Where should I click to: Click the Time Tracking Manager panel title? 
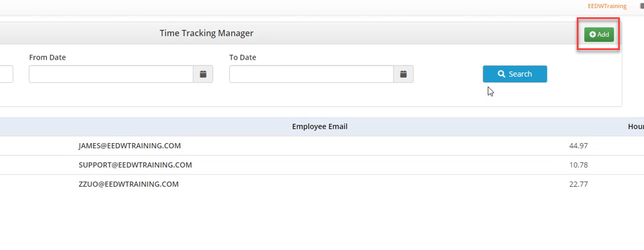click(206, 33)
